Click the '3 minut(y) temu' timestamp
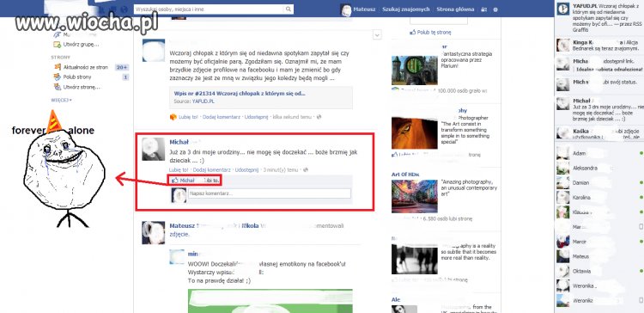The height and width of the screenshot is (313, 644). (x=281, y=169)
